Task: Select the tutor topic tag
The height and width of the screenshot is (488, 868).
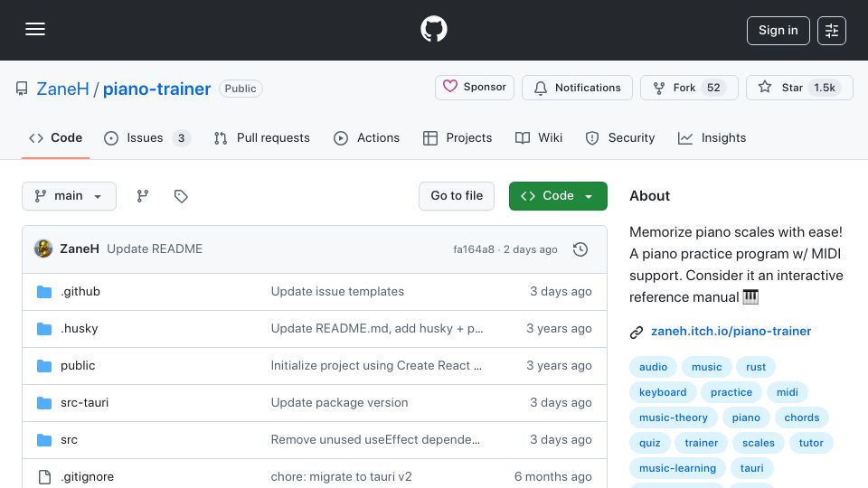Action: click(811, 443)
